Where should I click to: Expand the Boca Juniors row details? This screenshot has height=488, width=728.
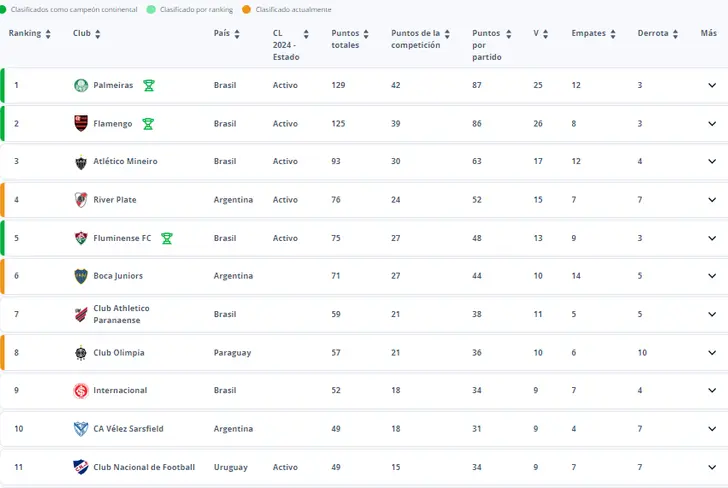tap(712, 276)
